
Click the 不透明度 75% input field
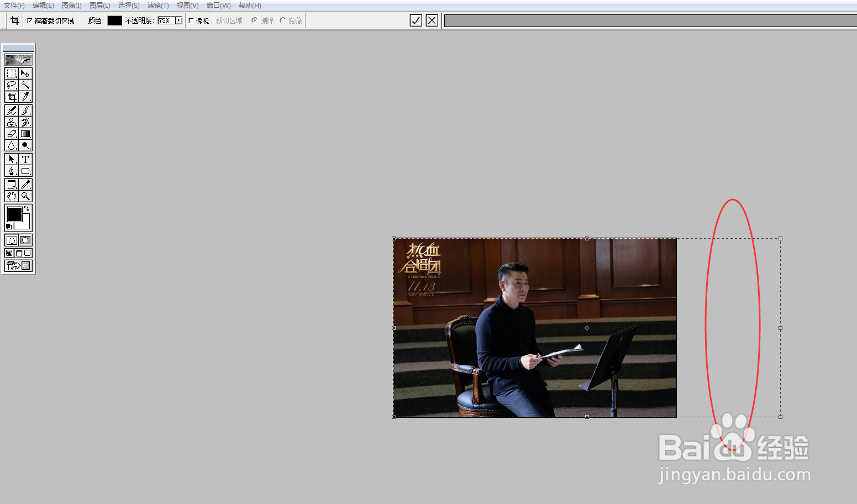pos(166,20)
